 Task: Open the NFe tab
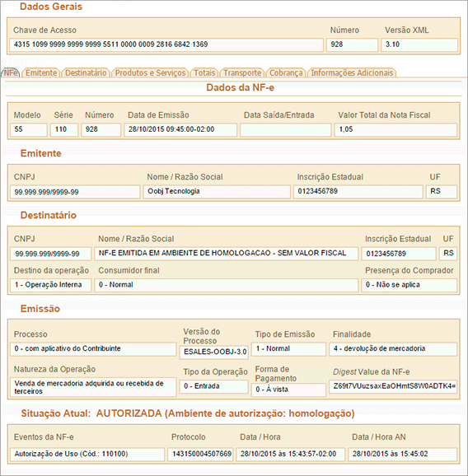[x=11, y=72]
